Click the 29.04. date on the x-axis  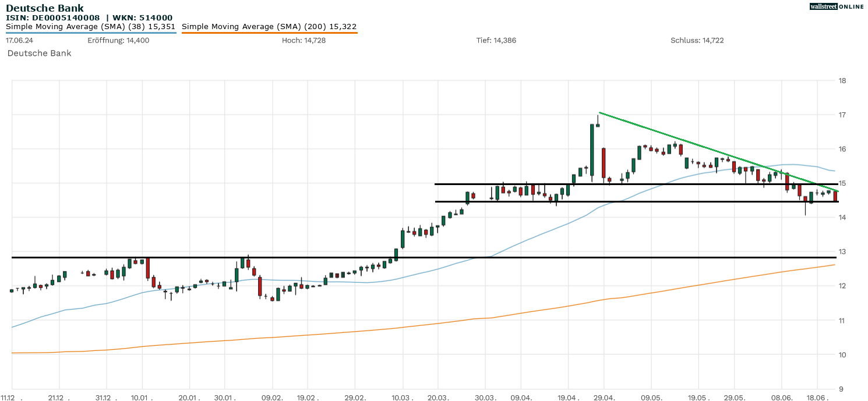[604, 398]
